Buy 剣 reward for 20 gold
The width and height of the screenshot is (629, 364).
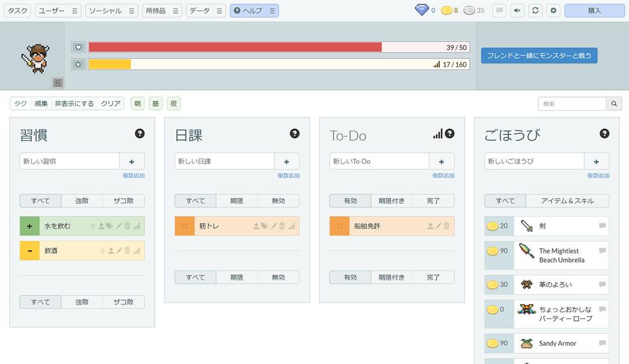pyautogui.click(x=499, y=226)
